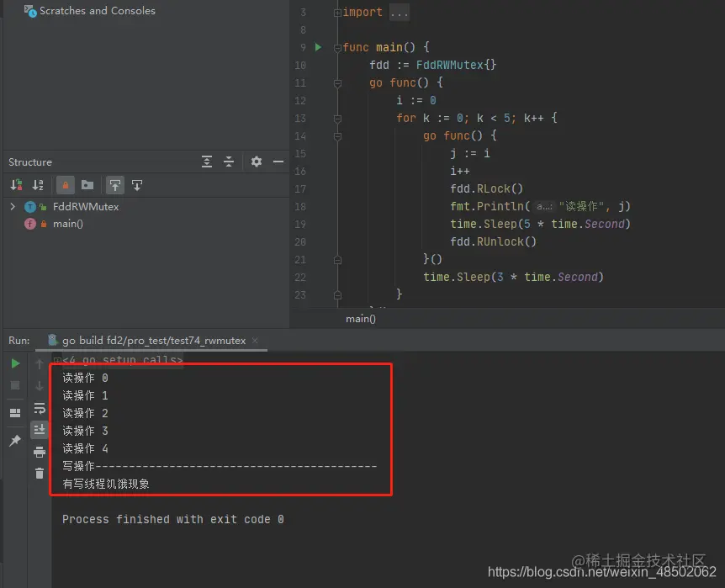Click 'Process finished with exit code 0'

(x=173, y=520)
